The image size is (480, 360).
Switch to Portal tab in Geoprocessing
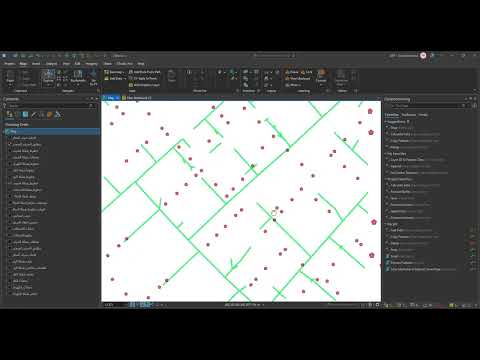[x=423, y=115]
